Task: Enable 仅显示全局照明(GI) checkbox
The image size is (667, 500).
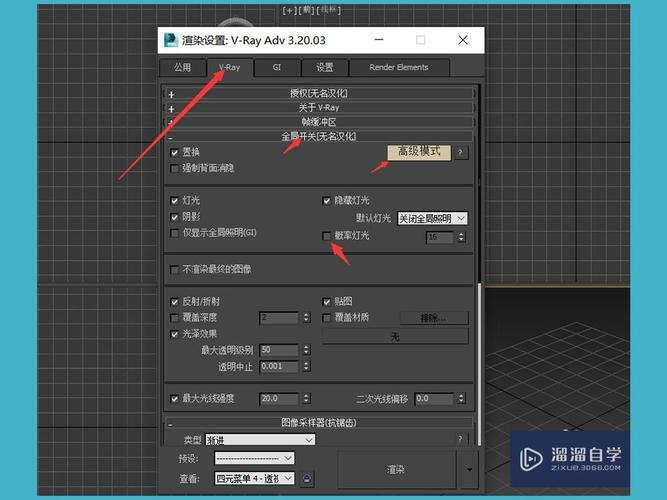Action: pos(174,233)
